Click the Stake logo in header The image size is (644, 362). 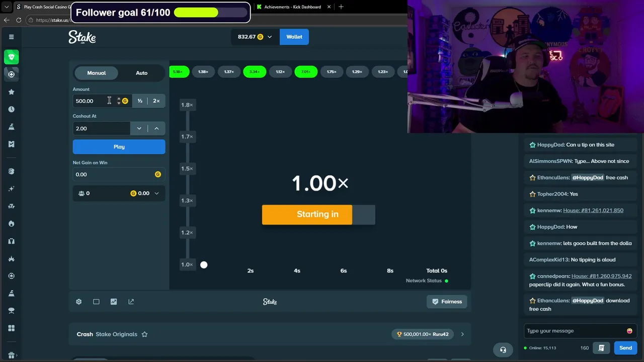82,37
